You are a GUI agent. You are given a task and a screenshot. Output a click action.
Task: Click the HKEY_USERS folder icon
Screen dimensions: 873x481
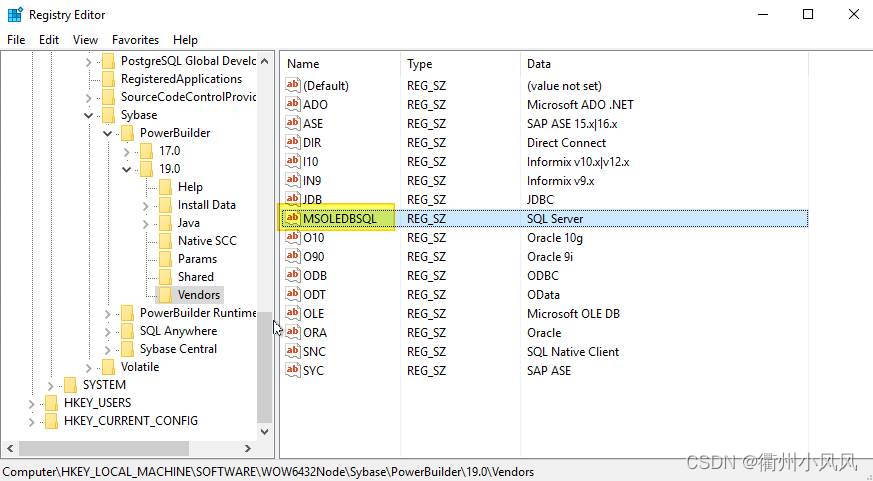point(51,403)
